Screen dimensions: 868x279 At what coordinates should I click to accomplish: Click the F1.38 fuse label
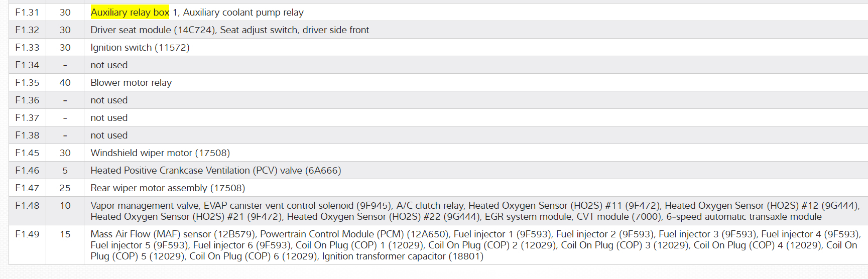pyautogui.click(x=27, y=135)
